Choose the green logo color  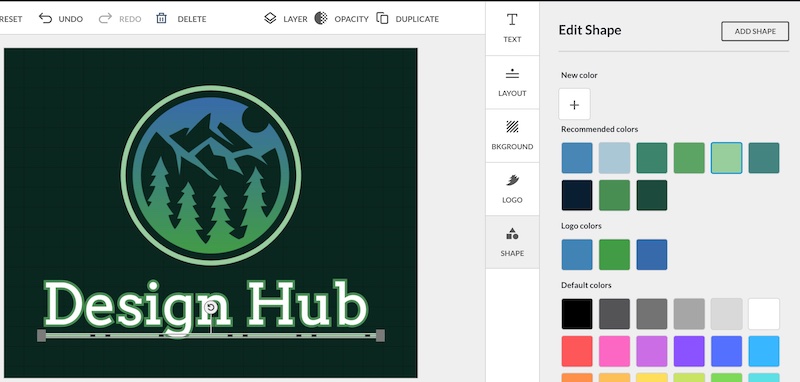(x=614, y=254)
